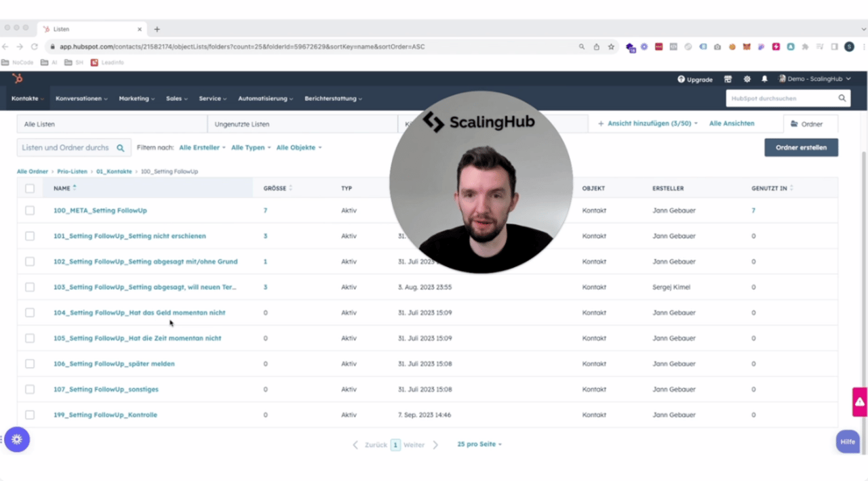868x481 pixels.
Task: Check the box for 101_Setting nicht erschienen
Action: click(x=30, y=236)
